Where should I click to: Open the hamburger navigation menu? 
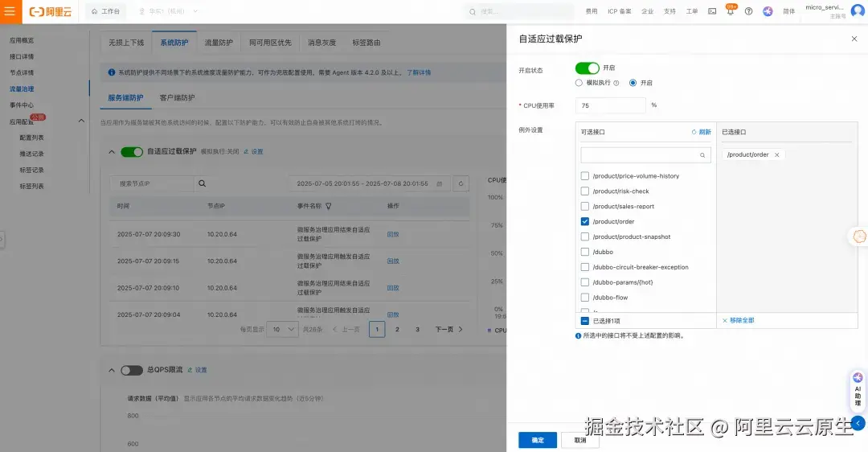[x=10, y=11]
